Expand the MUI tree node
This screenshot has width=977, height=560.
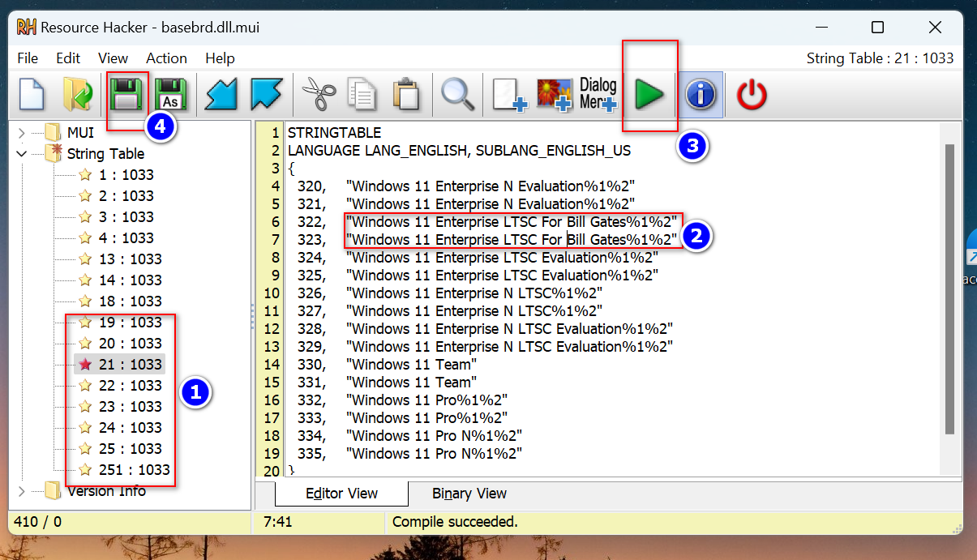click(22, 132)
